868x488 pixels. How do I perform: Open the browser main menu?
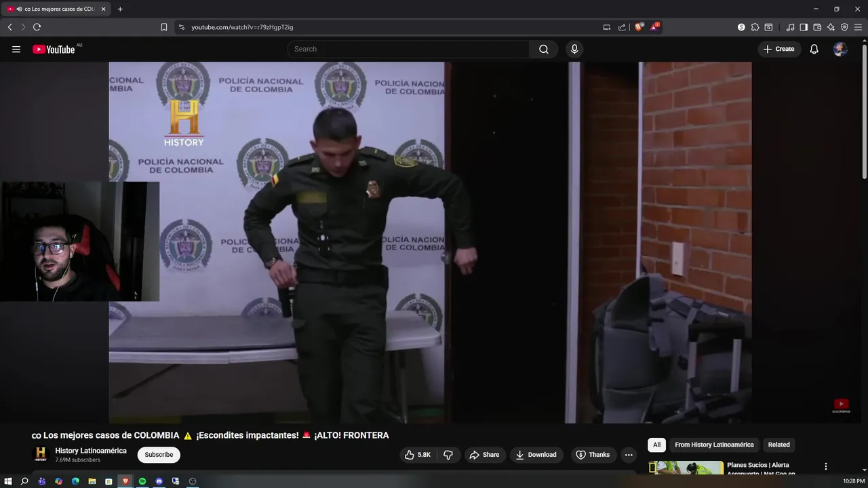tap(858, 27)
